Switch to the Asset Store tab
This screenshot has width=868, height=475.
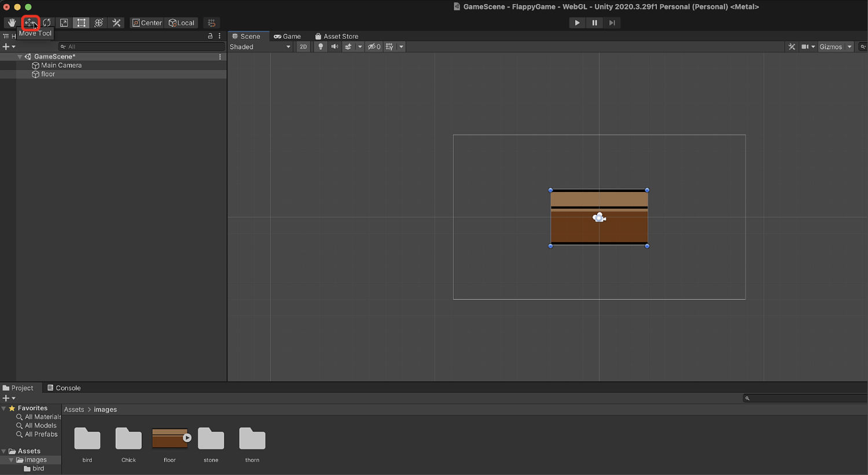337,36
